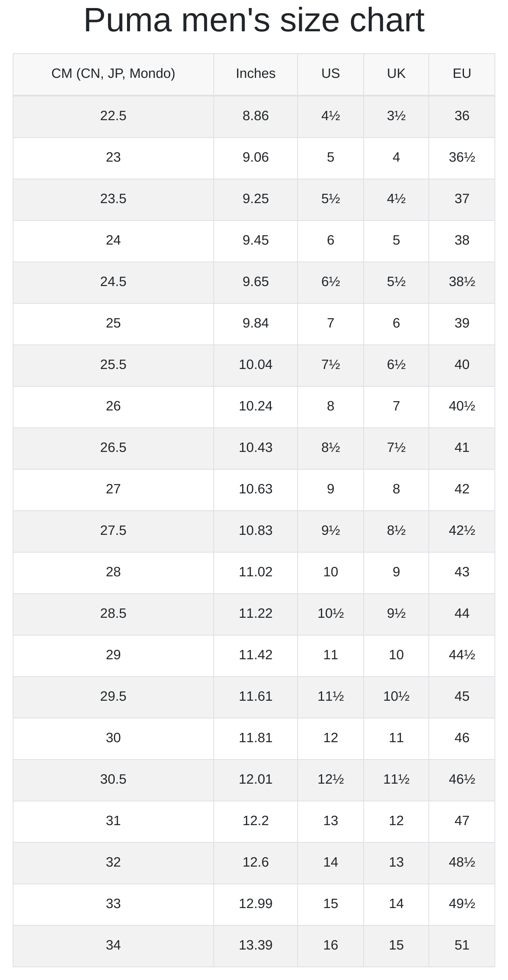Click the 27.5 cm cell
Screen dimensions: 508x980
[113, 531]
